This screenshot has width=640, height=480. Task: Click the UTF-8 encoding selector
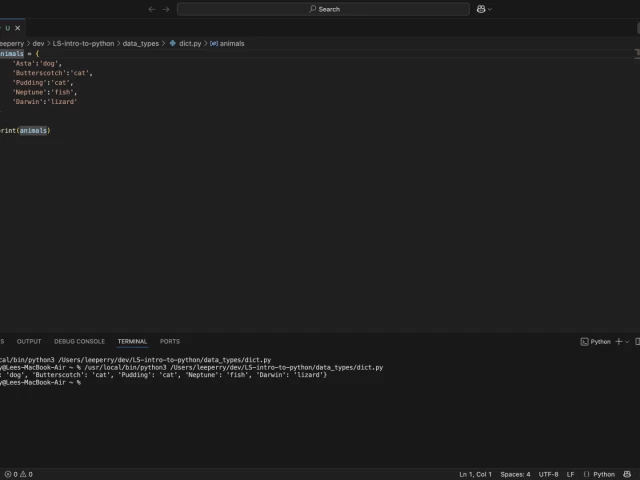pyautogui.click(x=549, y=474)
